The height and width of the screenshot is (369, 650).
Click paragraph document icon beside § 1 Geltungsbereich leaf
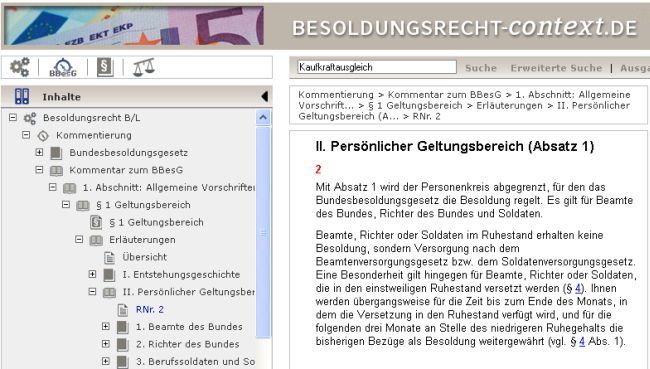(x=96, y=222)
